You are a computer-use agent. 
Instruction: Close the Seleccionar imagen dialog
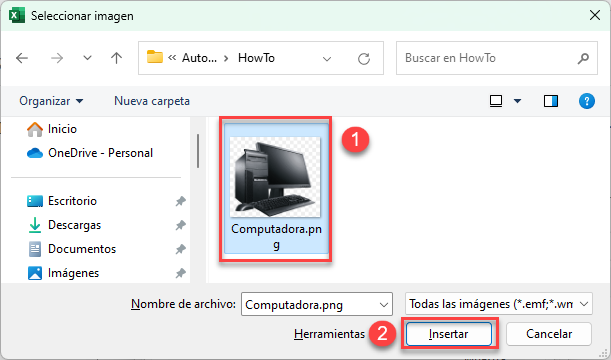(x=595, y=16)
